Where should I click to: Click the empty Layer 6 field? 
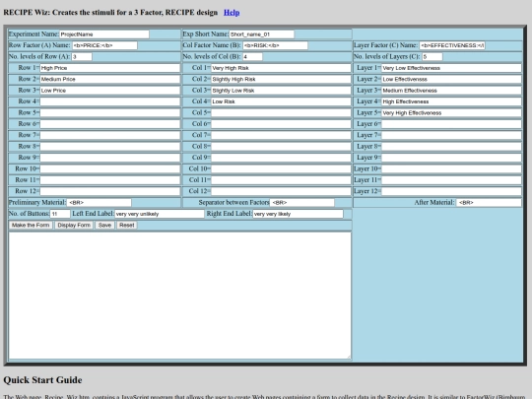(451, 124)
